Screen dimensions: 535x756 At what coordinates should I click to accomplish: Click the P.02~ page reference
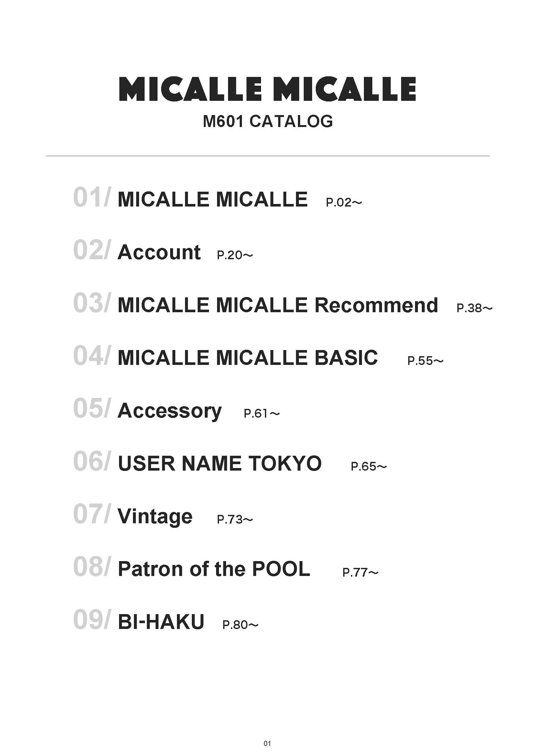click(344, 203)
